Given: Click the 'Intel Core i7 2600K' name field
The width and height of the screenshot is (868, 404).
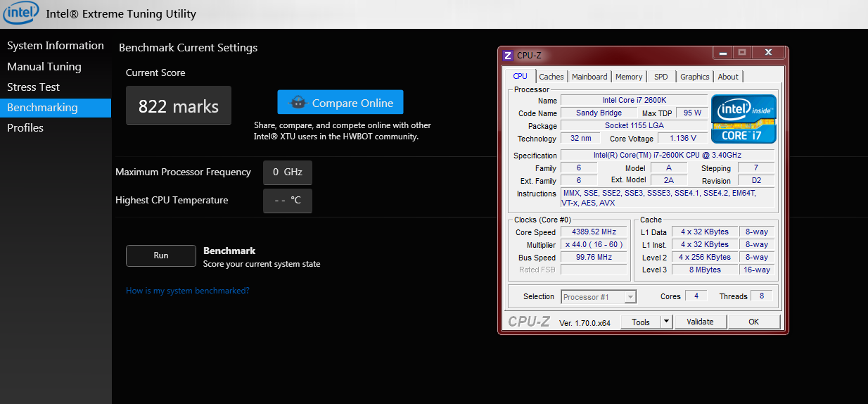Looking at the screenshot, I should click(634, 100).
